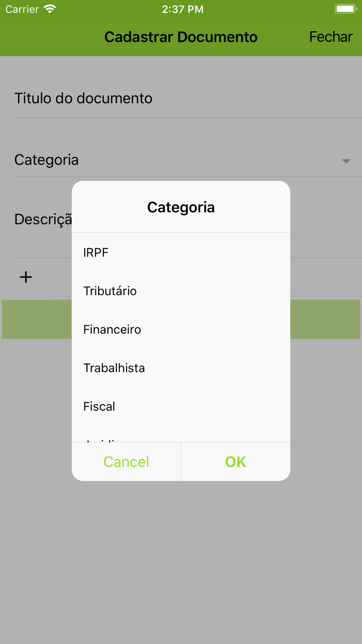The image size is (362, 644).
Task: Tap the plus icon to add attachment
Action: pos(26,277)
